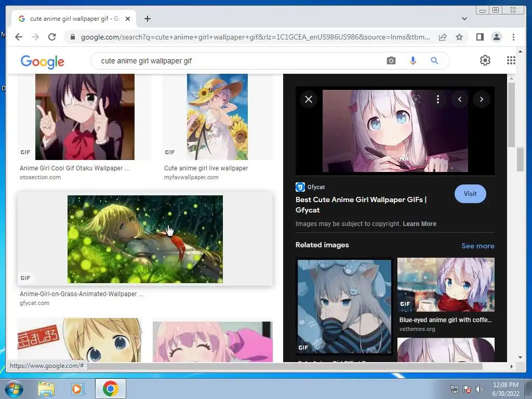Viewport: 532px width, 399px height.
Task: Open Google Lens on preview image
Action: 416,99
